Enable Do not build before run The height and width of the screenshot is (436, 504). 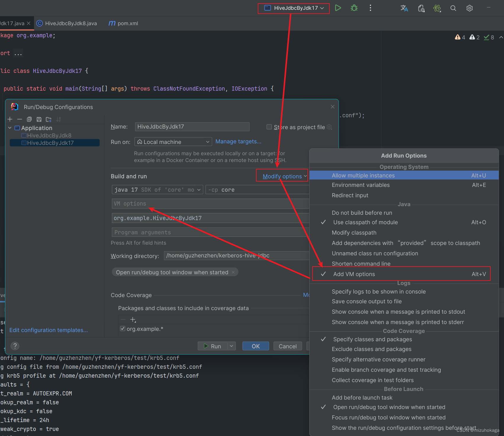point(404,213)
